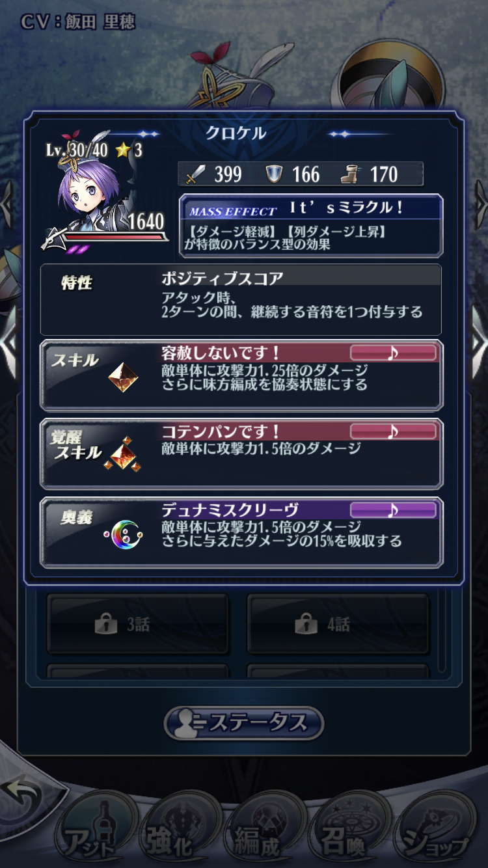Select the locked 4話 story episode
This screenshot has height=868, width=488.
click(x=338, y=625)
